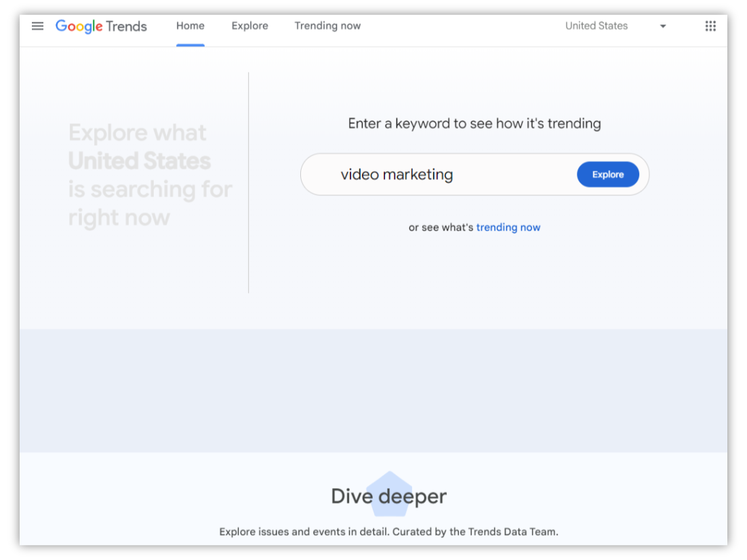
Task: Click the Dive deeper heading
Action: click(x=388, y=496)
